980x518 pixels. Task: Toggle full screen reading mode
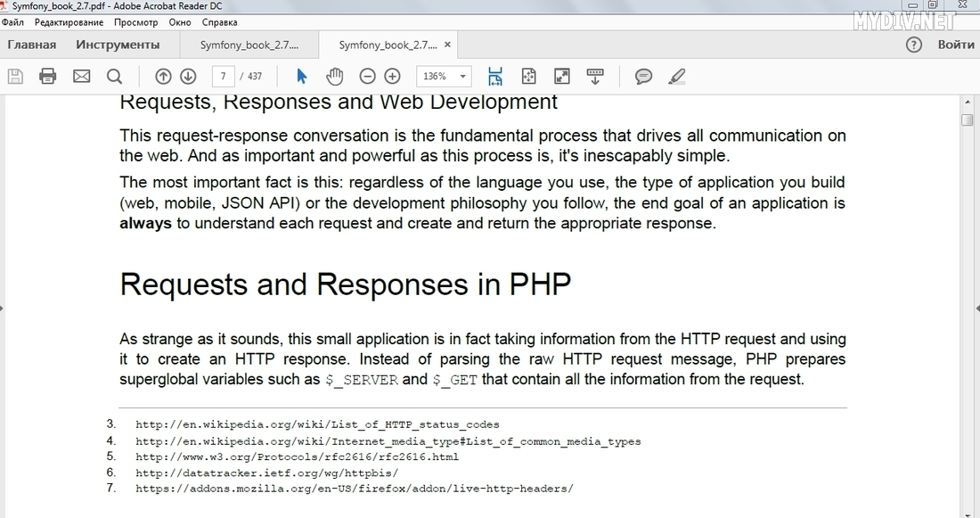[x=561, y=77]
